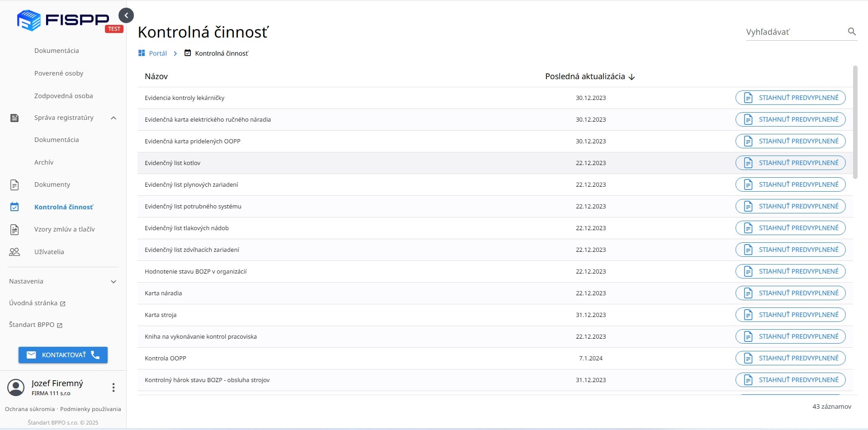Click the vertical scrollbar of the table
This screenshot has width=868, height=430.
tap(855, 122)
